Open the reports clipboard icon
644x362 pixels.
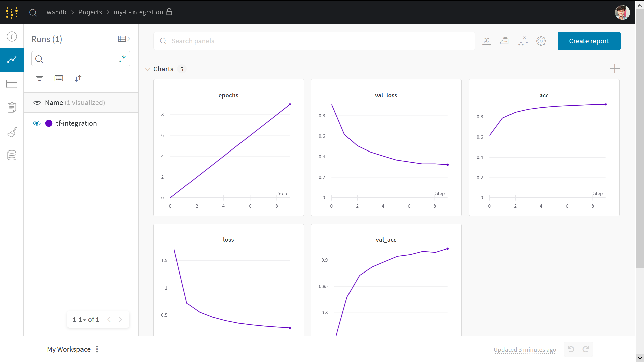(12, 108)
